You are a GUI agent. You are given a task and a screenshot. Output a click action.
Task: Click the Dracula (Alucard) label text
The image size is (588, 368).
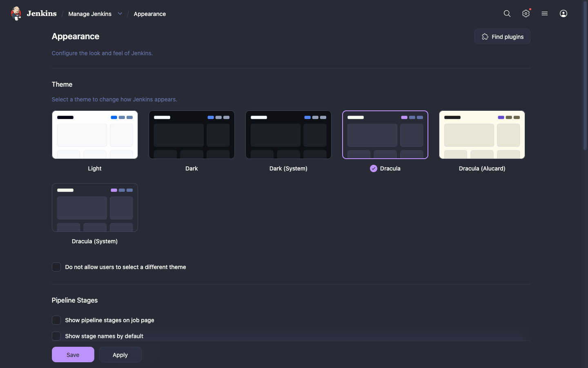point(482,168)
